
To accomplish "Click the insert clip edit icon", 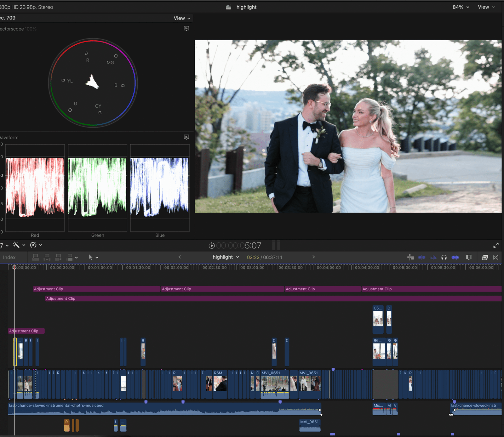I will (47, 258).
